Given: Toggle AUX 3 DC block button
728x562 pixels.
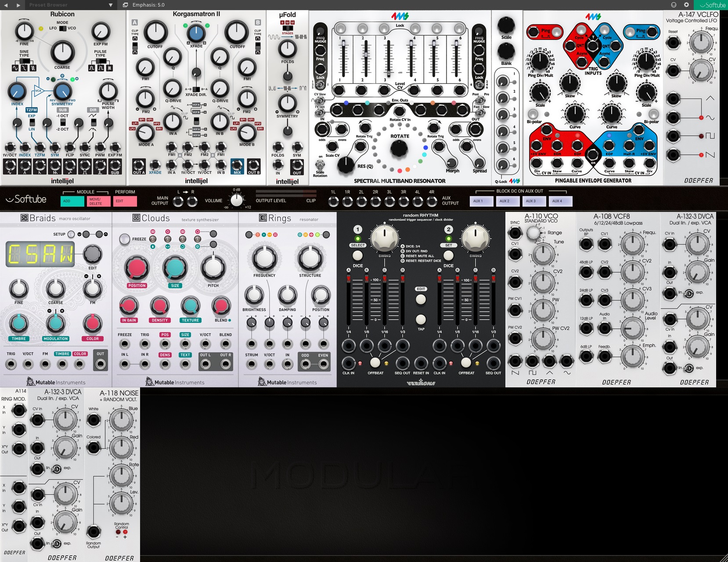Looking at the screenshot, I should tap(534, 201).
